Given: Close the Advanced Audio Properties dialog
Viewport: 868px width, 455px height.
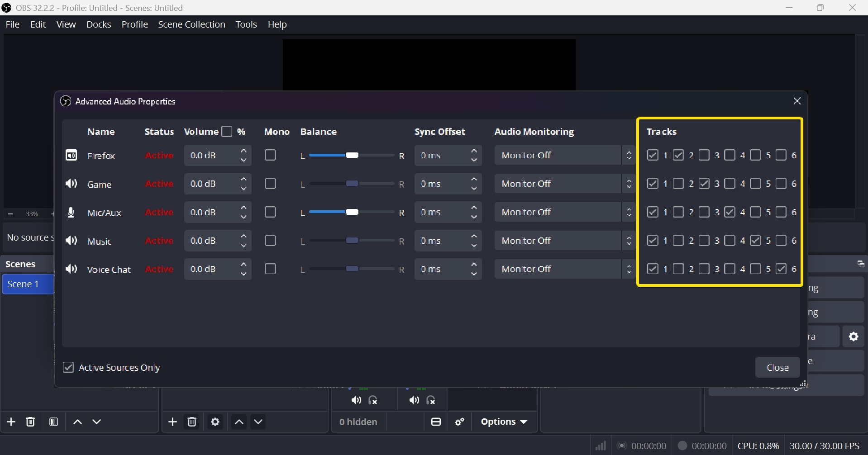Looking at the screenshot, I should (797, 101).
